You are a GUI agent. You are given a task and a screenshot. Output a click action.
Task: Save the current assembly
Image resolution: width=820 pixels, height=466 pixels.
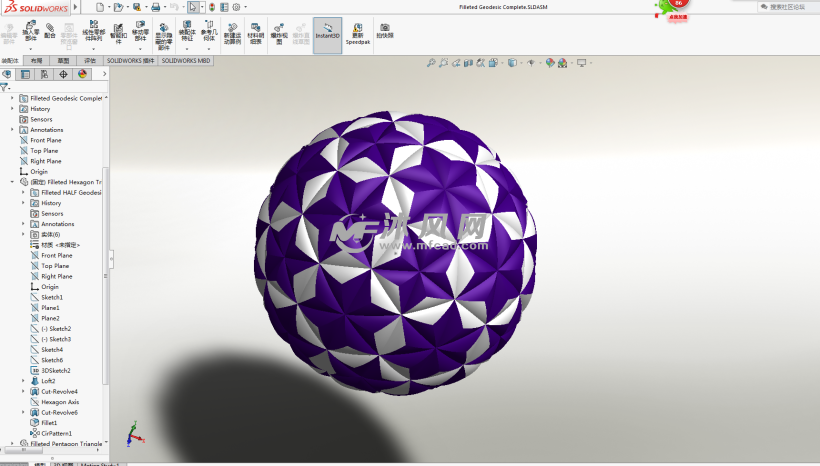(x=136, y=7)
